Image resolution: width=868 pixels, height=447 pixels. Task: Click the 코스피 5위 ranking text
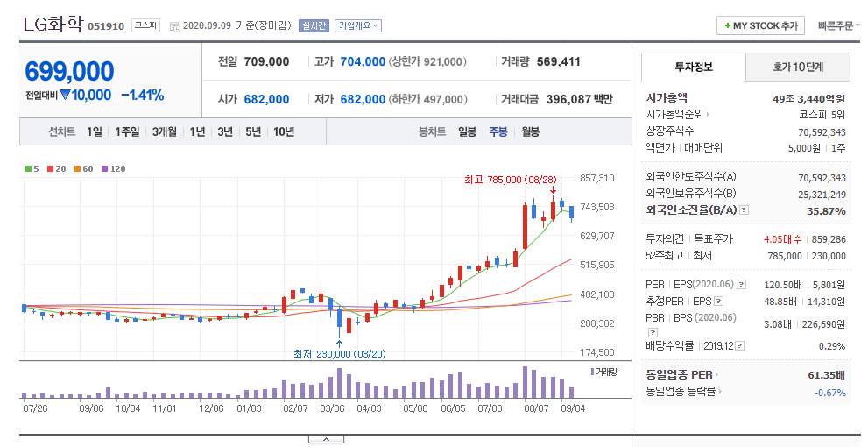tap(822, 115)
